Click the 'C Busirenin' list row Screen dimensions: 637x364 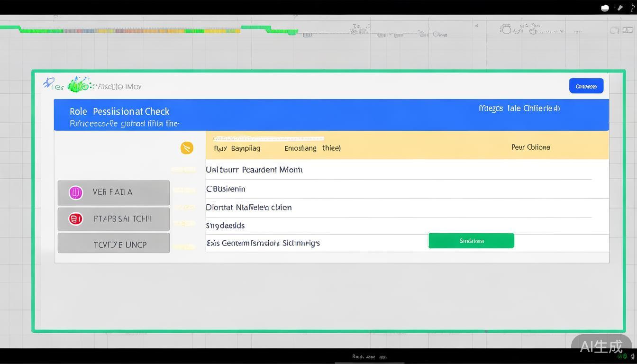tap(226, 189)
